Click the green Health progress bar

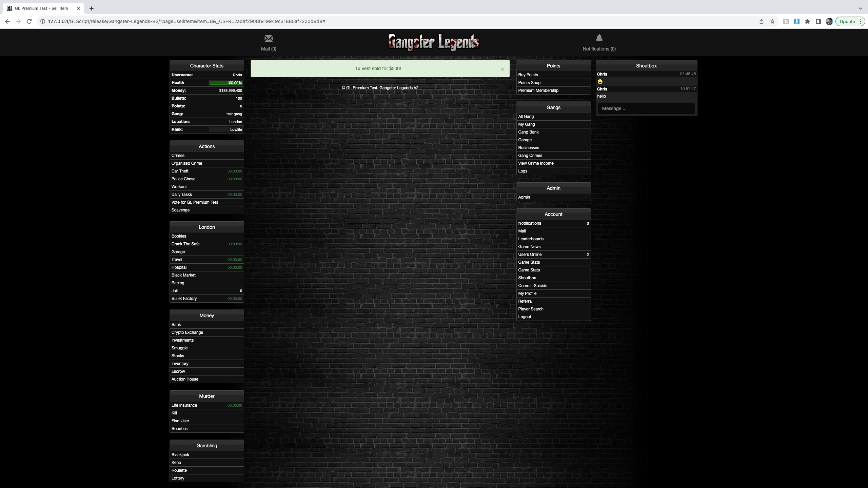[x=225, y=83]
